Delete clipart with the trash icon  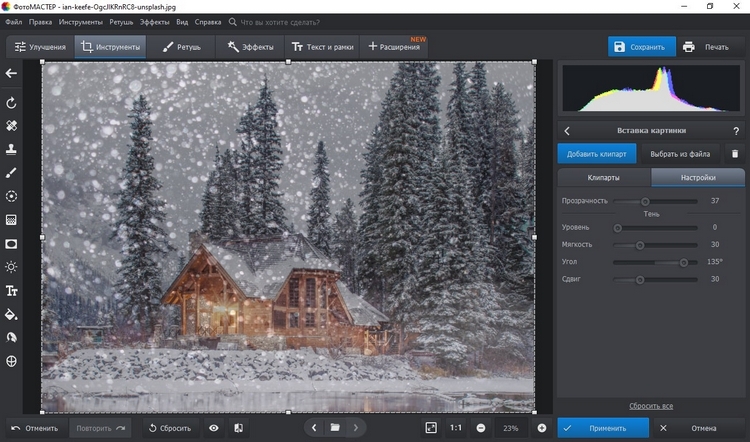click(x=734, y=154)
